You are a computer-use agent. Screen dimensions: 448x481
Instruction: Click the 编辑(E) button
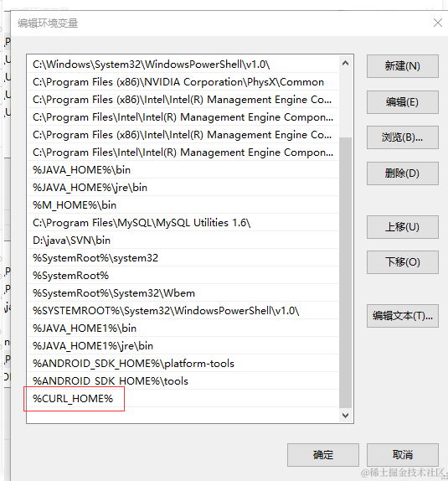pyautogui.click(x=402, y=102)
